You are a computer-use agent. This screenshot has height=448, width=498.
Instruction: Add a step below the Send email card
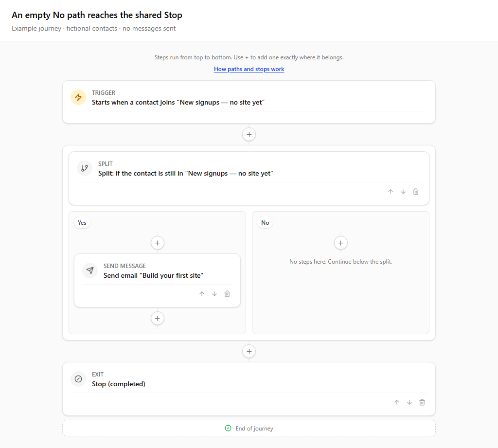157,318
